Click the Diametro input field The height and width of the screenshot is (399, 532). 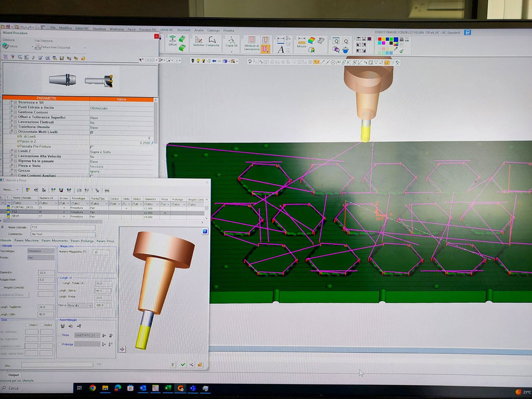pos(46,272)
